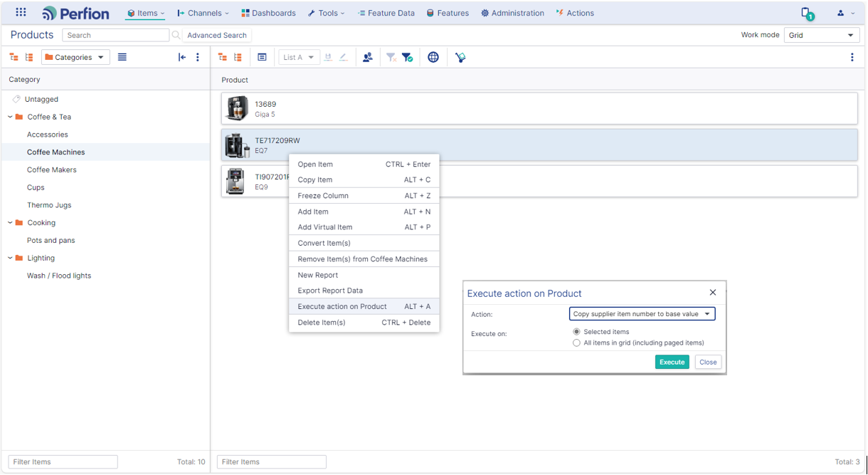Close Execute action dialog with X
The width and height of the screenshot is (868, 475).
713,293
